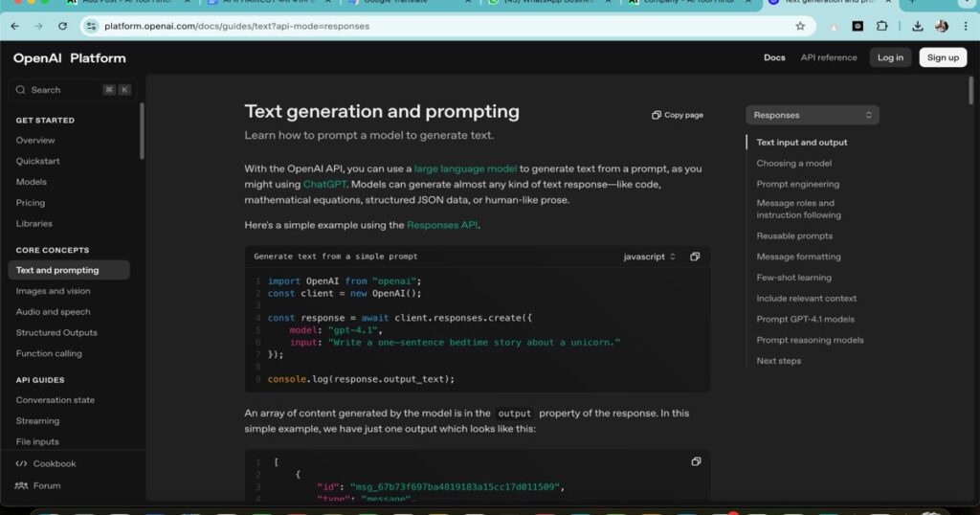
Task: Click the GET STARTED section heading
Action: (x=45, y=120)
